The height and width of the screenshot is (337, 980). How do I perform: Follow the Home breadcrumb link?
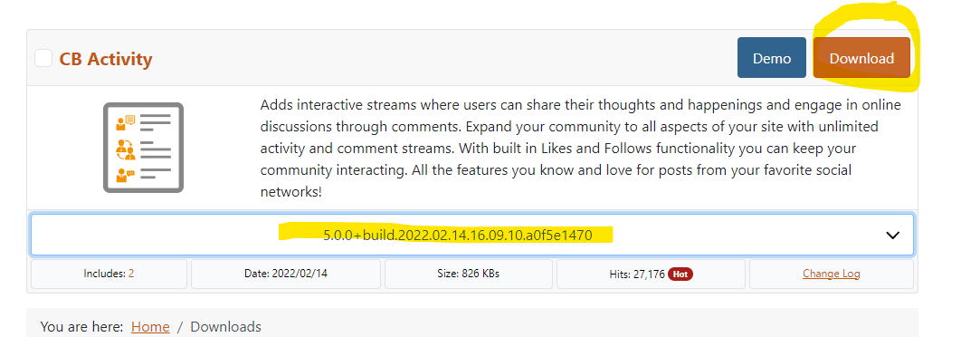click(150, 326)
